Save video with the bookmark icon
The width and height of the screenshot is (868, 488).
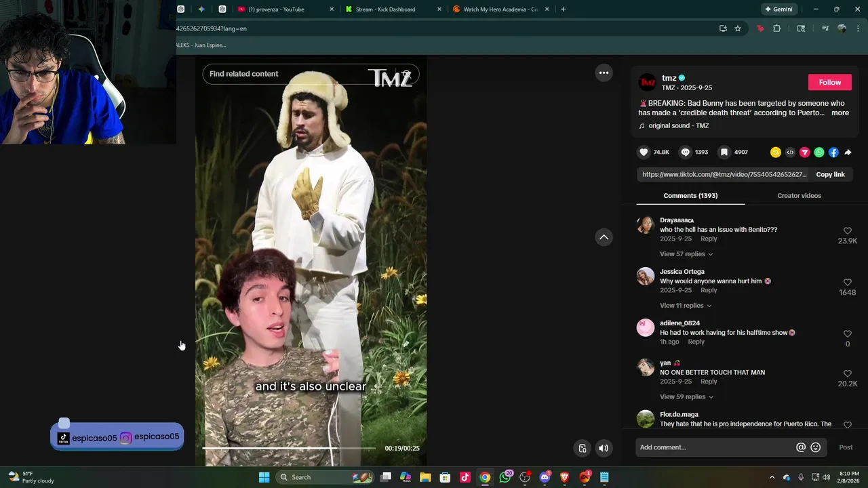[x=724, y=152]
